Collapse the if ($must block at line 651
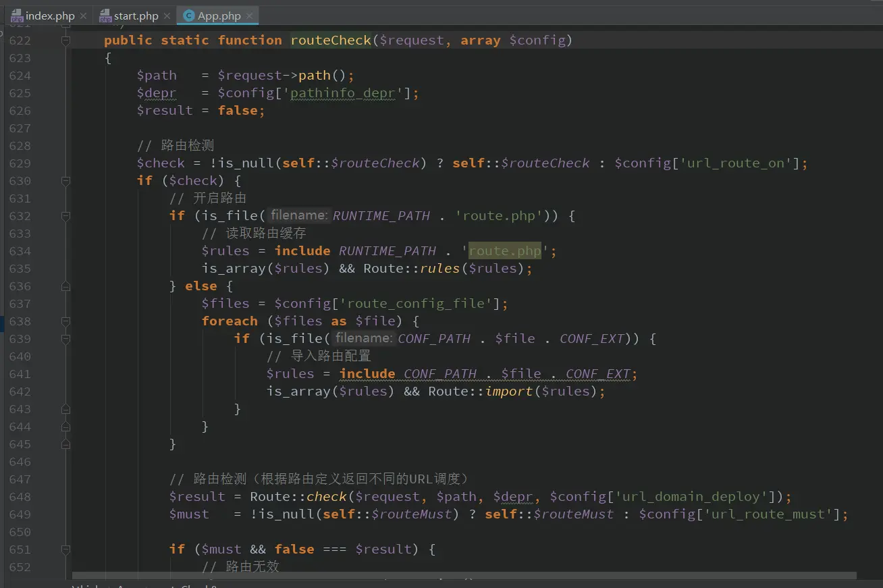This screenshot has width=883, height=588. pyautogui.click(x=65, y=550)
